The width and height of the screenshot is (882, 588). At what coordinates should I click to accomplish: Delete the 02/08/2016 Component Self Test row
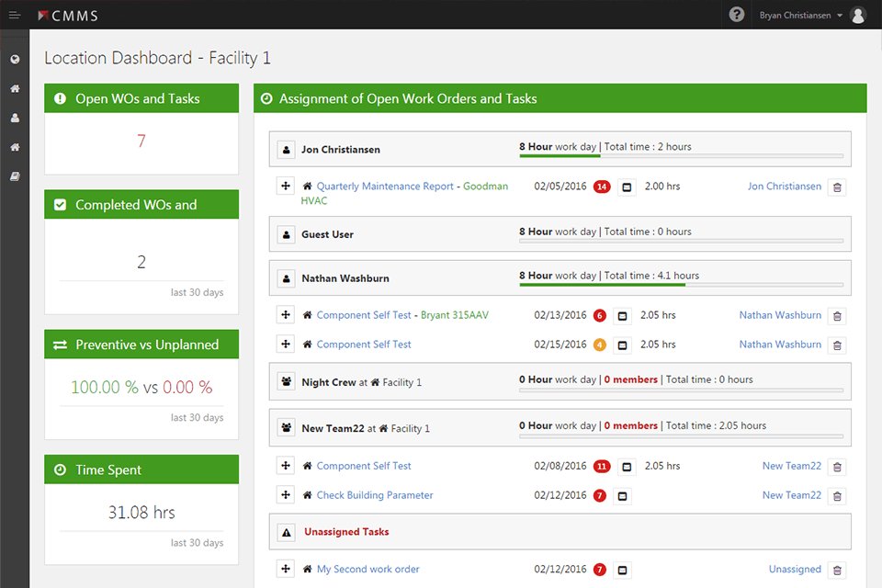tap(837, 467)
